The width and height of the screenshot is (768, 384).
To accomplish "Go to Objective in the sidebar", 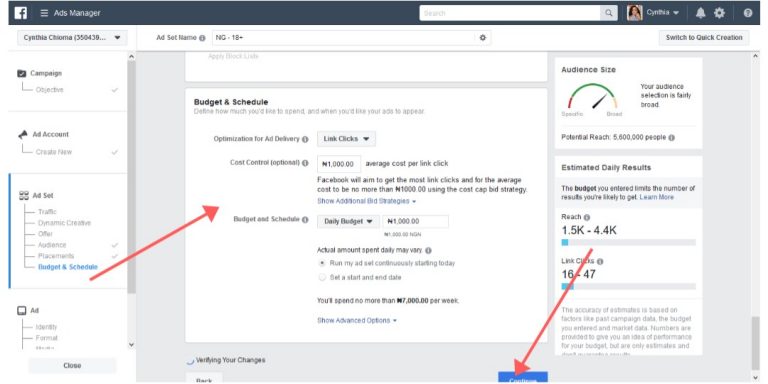I will [x=49, y=90].
